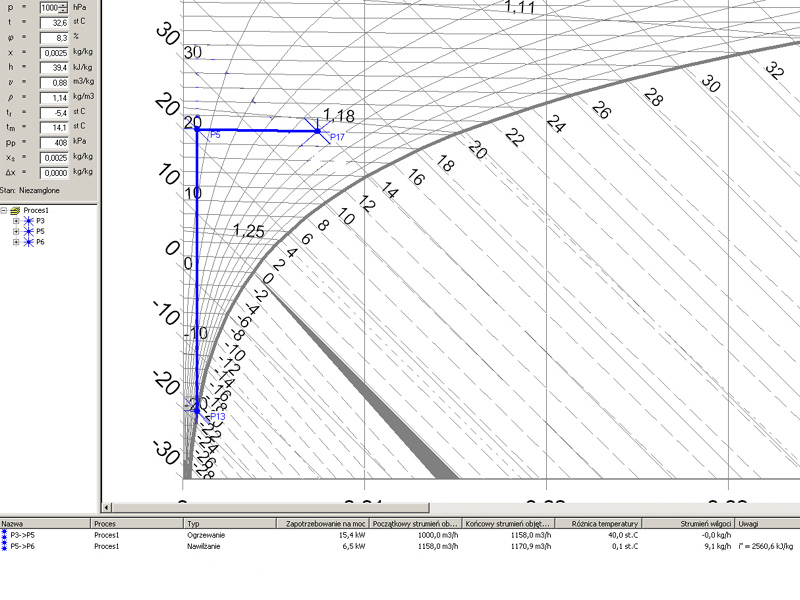The height and width of the screenshot is (600, 800).
Task: Click the blue star icon beside tree item P3
Action: point(28,221)
